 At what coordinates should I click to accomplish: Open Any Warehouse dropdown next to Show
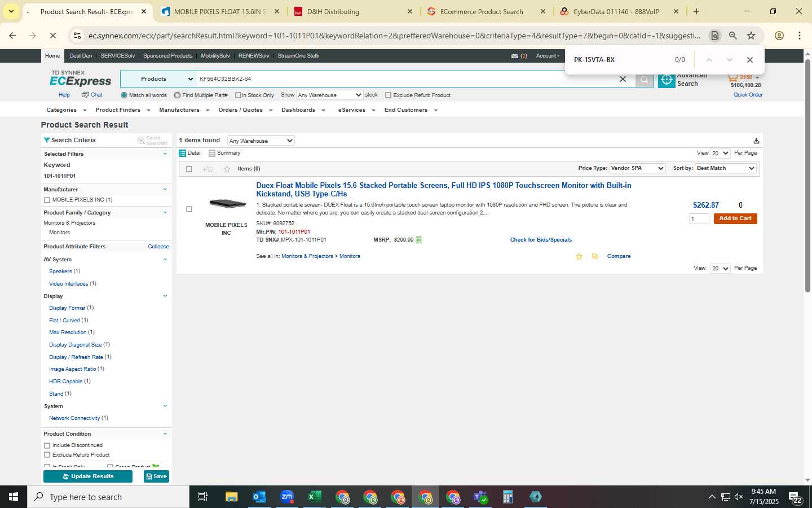coord(329,95)
